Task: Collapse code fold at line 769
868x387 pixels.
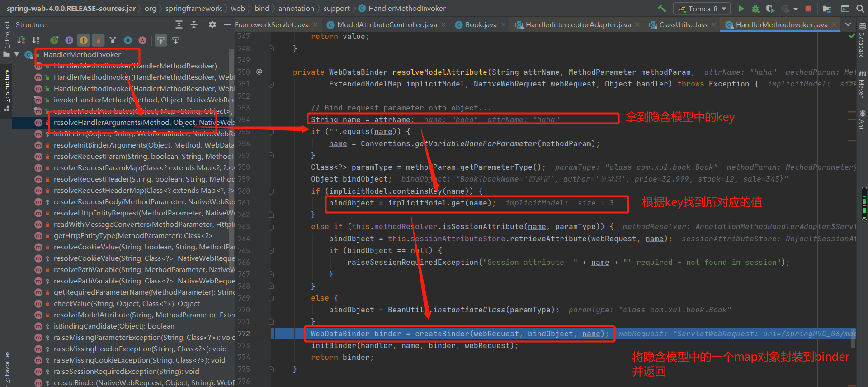Action: tap(271, 298)
